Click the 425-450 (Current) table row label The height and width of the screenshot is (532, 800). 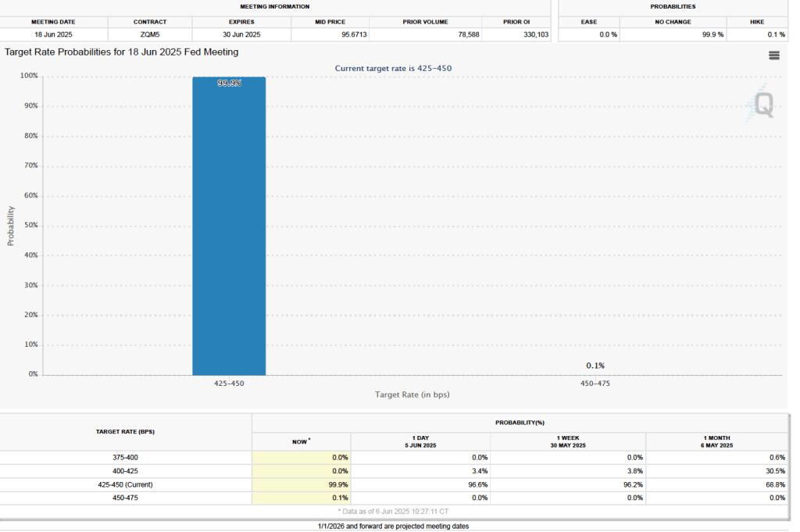coord(126,484)
